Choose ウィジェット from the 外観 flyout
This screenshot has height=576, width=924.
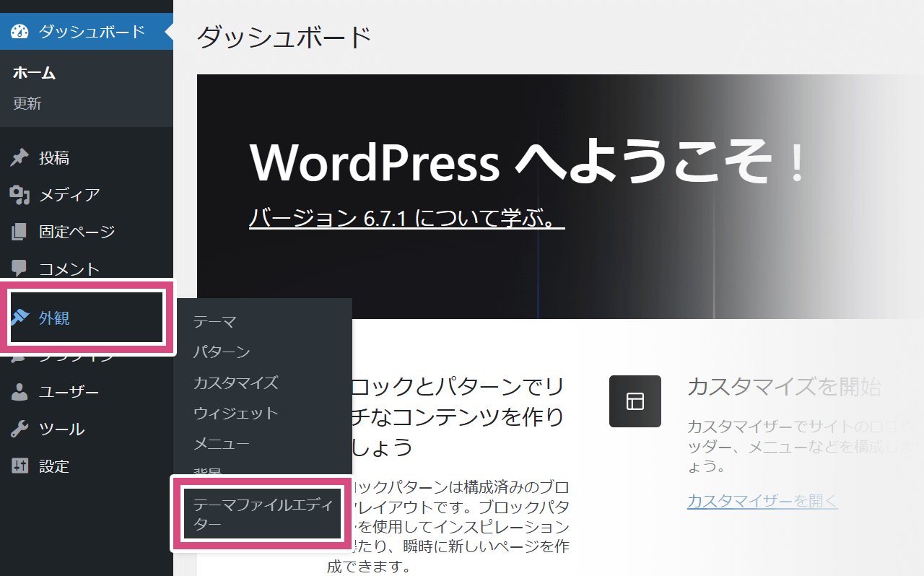(x=235, y=413)
